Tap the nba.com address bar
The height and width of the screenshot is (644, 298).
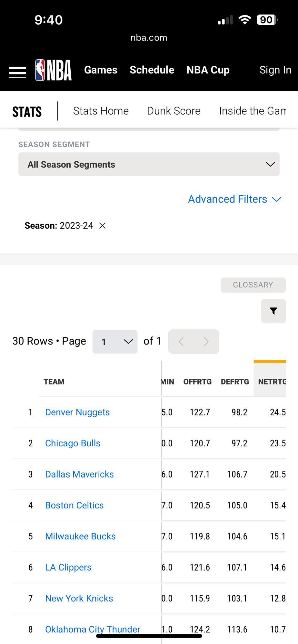pos(149,38)
